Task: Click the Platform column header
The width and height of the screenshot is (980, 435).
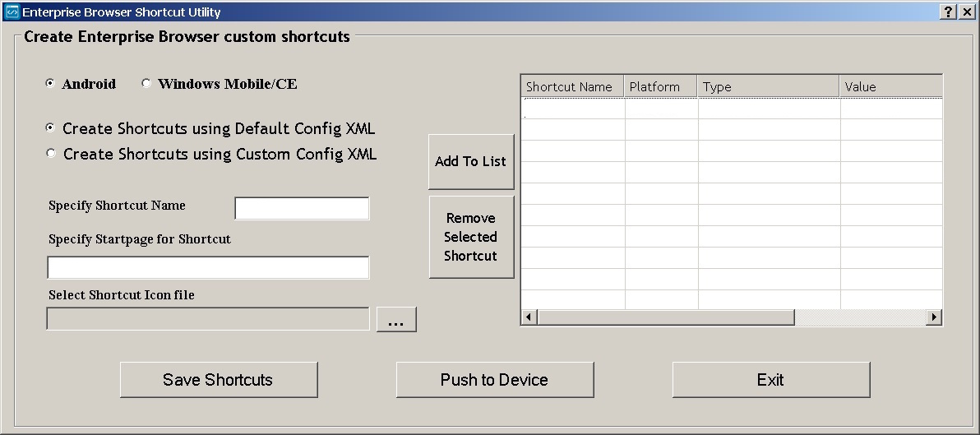Action: coord(661,86)
